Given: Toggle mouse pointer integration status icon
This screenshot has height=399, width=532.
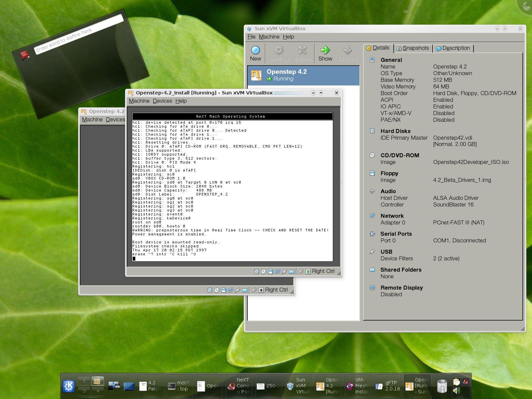Looking at the screenshot, I should [301, 271].
